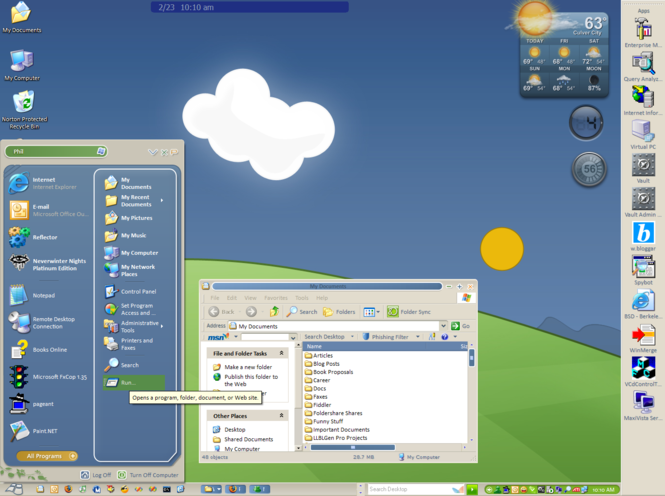Launch Neverwinter Nights Platinum Edition
665x496 pixels.
point(48,264)
